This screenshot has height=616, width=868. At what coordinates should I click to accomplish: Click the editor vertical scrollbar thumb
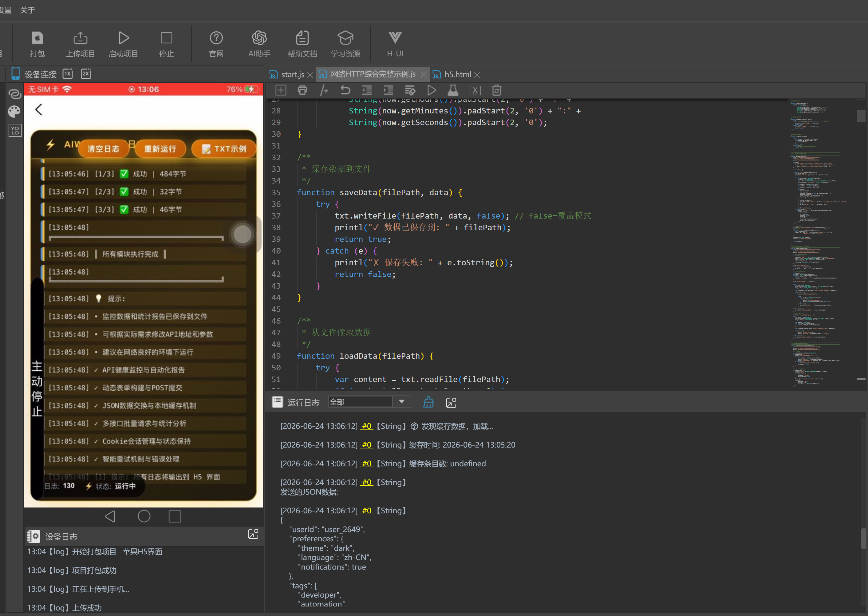pos(861,116)
